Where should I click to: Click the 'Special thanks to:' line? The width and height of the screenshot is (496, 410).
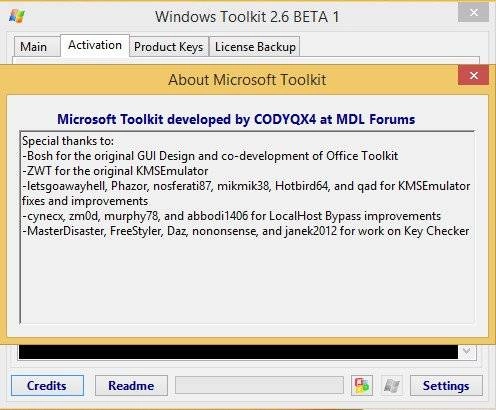click(x=68, y=141)
